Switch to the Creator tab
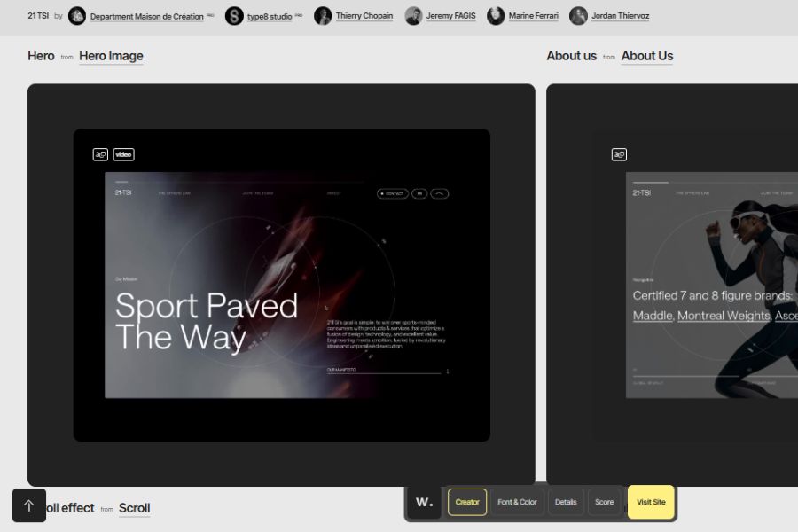The image size is (798, 532). pos(467,502)
